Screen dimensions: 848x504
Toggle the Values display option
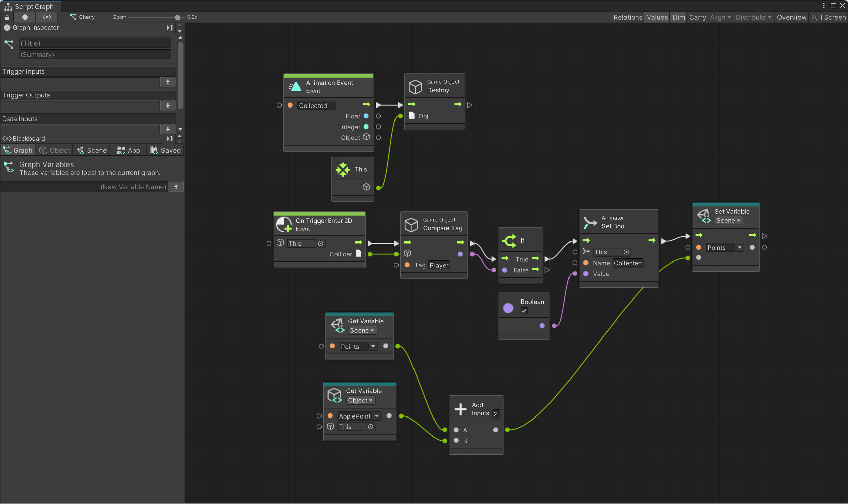[657, 17]
